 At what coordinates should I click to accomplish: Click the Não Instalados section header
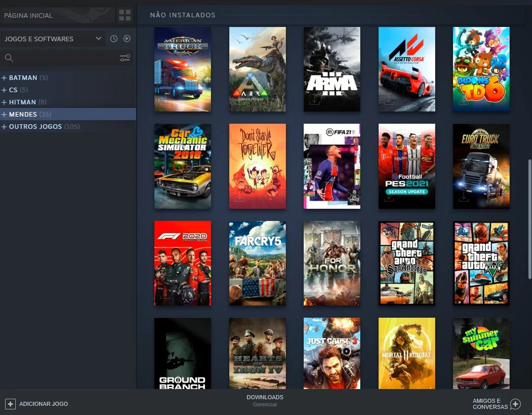tap(182, 15)
